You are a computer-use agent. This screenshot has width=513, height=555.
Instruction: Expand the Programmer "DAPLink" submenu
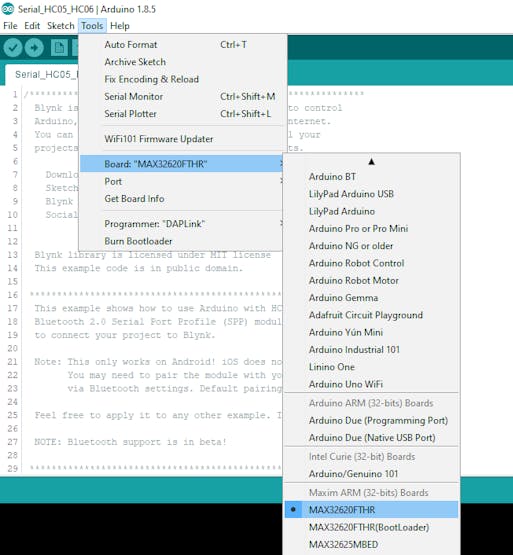click(x=181, y=224)
